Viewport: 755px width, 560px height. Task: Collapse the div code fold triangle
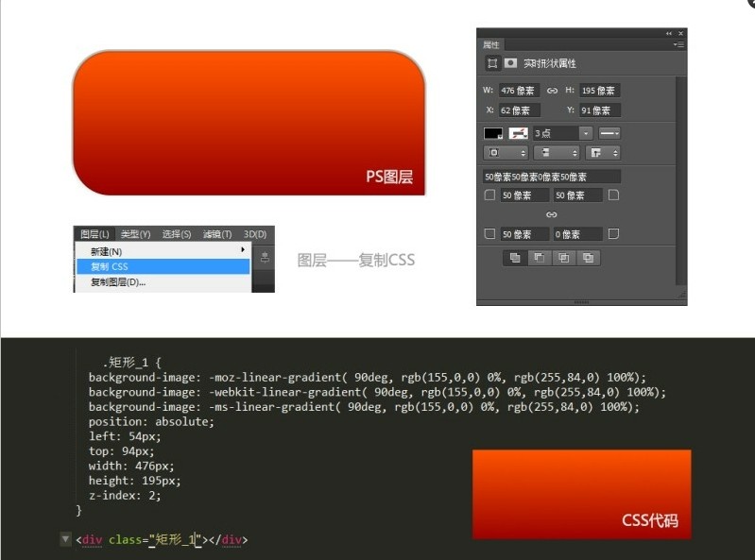[x=65, y=539]
